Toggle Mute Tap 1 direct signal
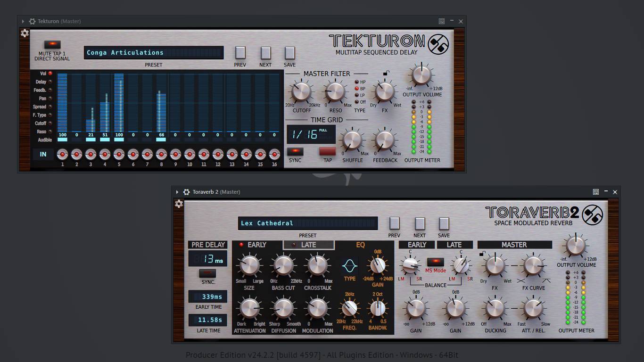 pyautogui.click(x=52, y=45)
